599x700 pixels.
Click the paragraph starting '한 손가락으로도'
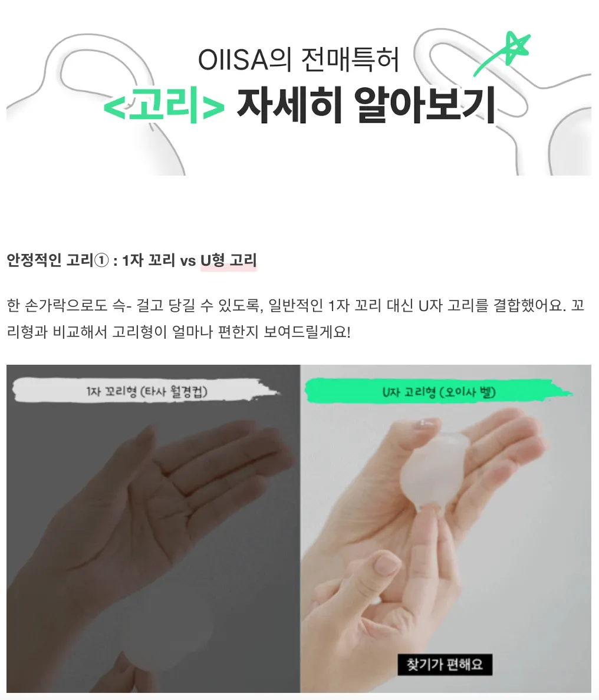pos(295,318)
